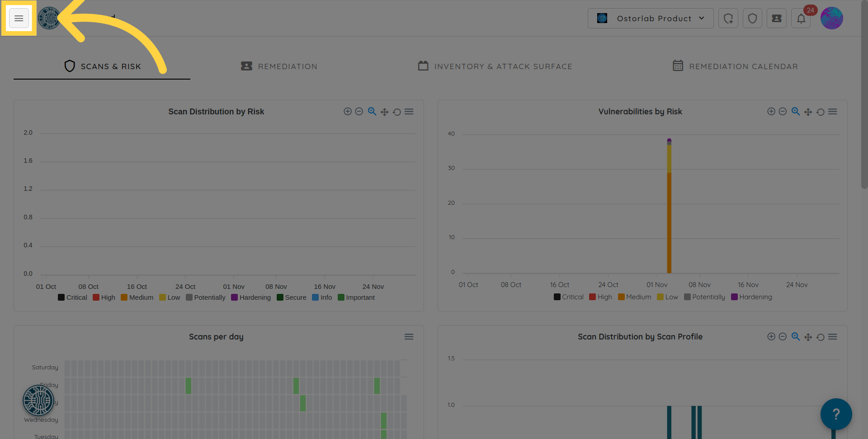Toggle Critical series in Scan Distribution legend
This screenshot has width=868, height=439.
(72, 297)
